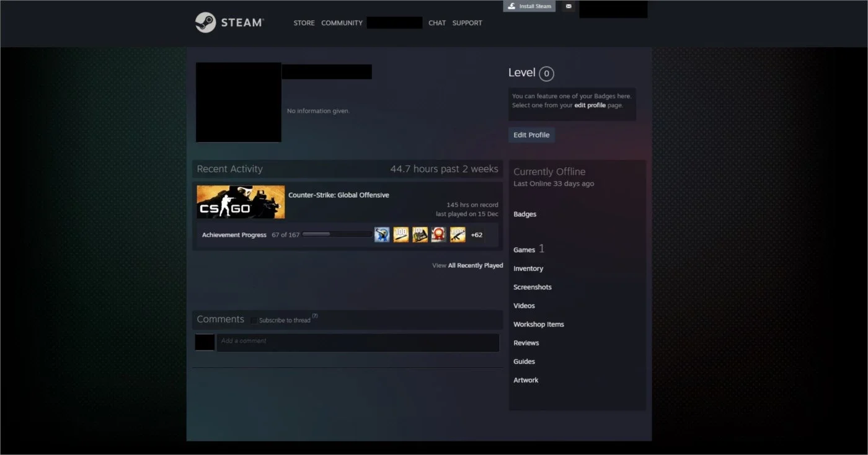Click the Install Steam button
Viewport: 868px width, 455px height.
coord(529,6)
